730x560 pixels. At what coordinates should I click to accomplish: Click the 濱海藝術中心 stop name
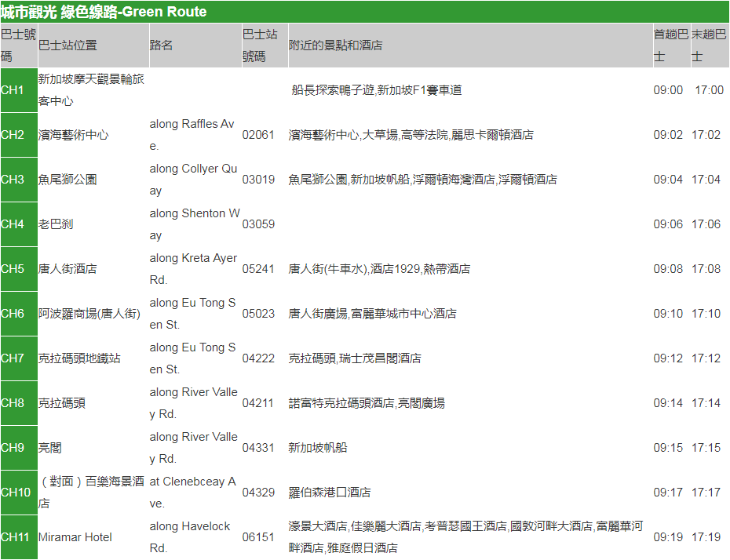(x=74, y=135)
